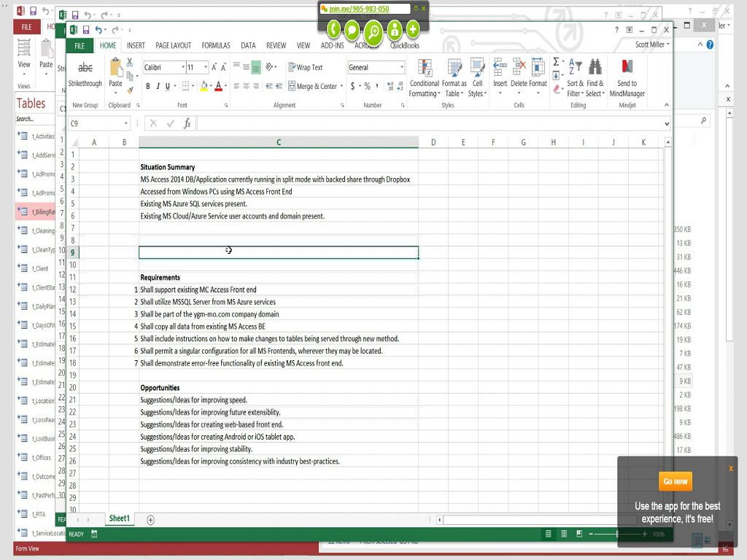Image resolution: width=747 pixels, height=560 pixels.
Task: Open the font name Calibri dropdown
Action: [182, 67]
